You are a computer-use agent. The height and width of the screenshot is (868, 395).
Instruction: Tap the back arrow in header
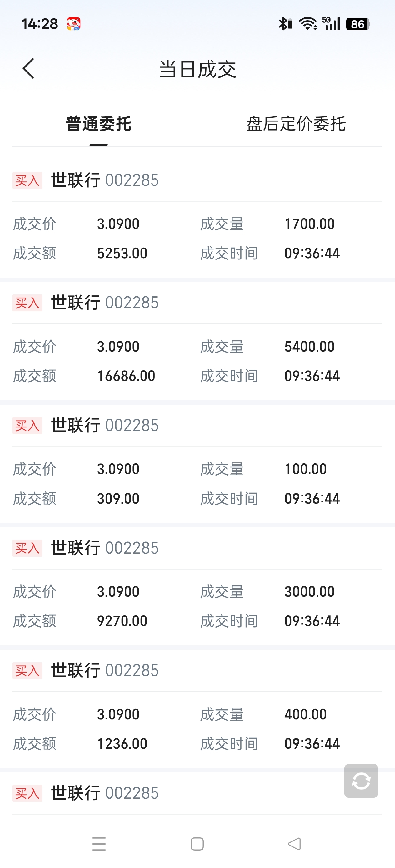click(28, 69)
